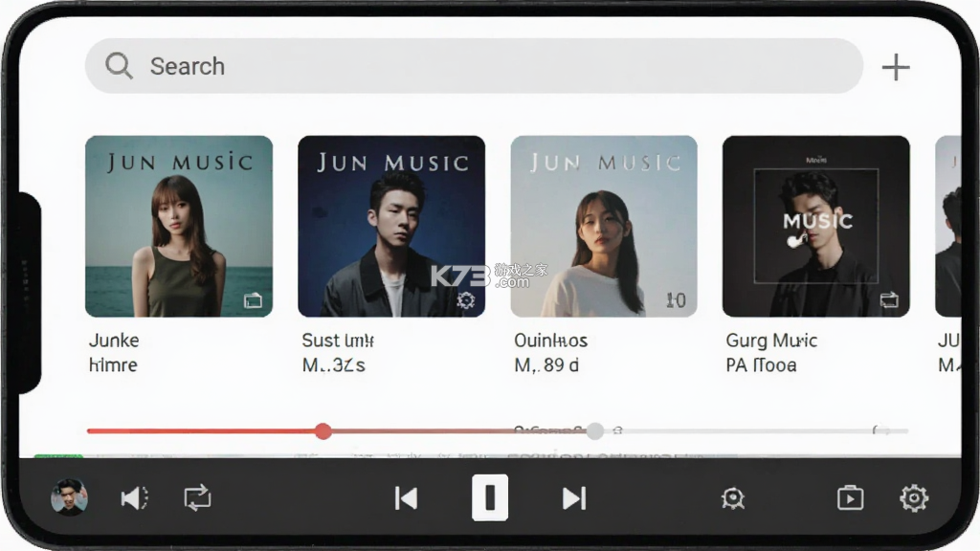Screen dimensions: 980x551
Task: Open the user avatar in bottom bar
Action: (69, 497)
